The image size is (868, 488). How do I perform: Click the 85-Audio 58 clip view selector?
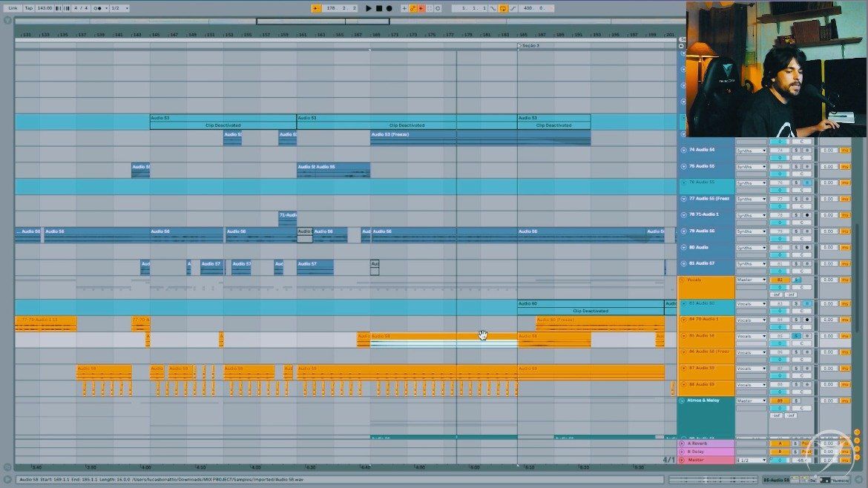(x=777, y=481)
